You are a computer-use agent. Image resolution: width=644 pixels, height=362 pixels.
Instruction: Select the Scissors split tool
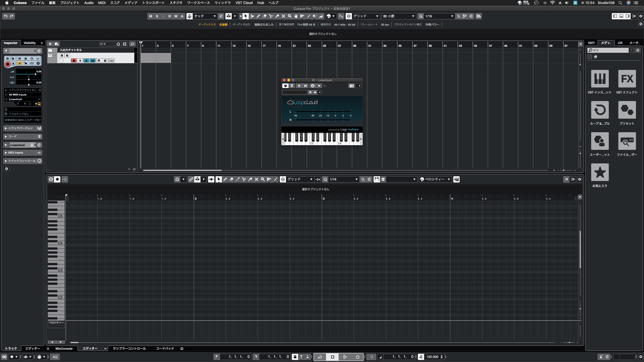(271, 16)
